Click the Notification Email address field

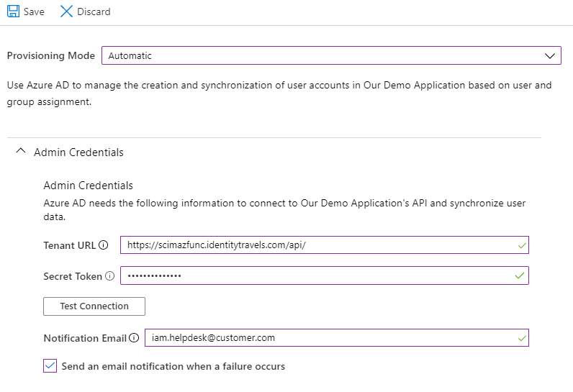click(324, 338)
